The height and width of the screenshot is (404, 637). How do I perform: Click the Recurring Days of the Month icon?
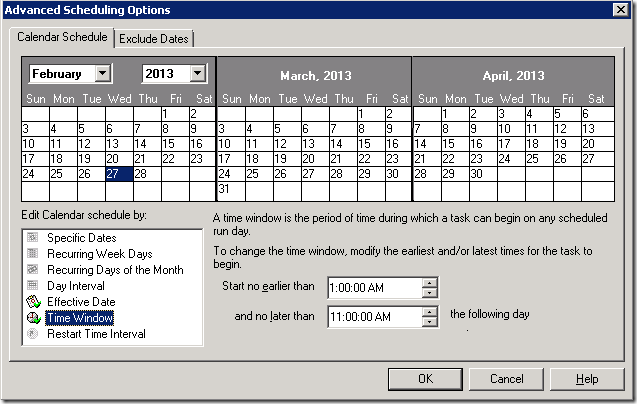[33, 270]
